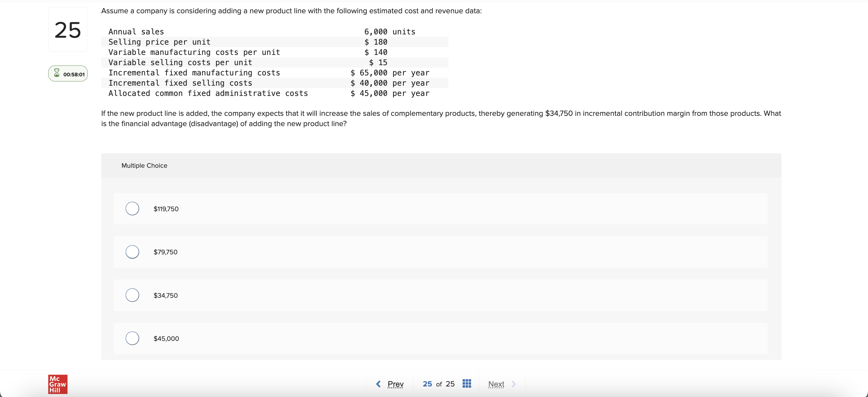The image size is (868, 397).
Task: Click the hourglass timer icon
Action: (57, 73)
